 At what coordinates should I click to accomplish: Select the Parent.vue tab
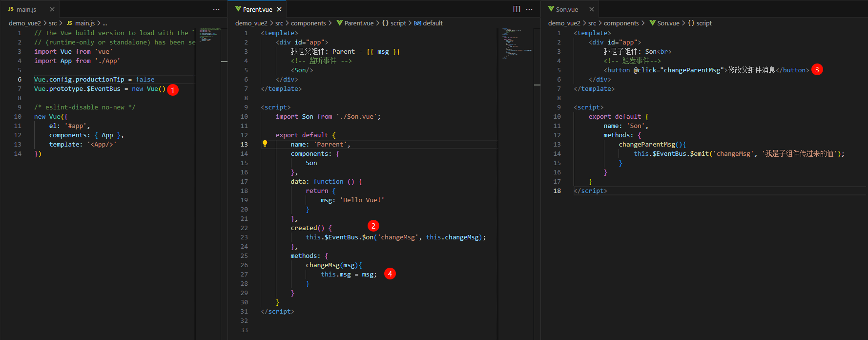pyautogui.click(x=257, y=9)
